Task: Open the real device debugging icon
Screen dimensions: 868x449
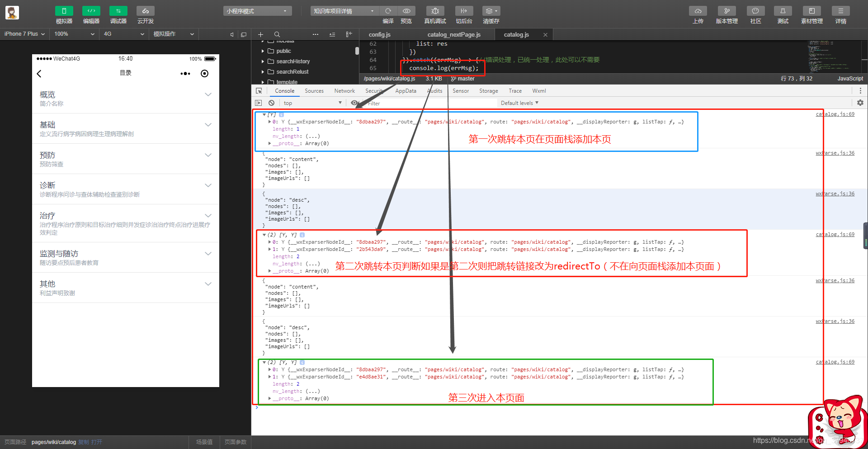Action: click(x=435, y=11)
